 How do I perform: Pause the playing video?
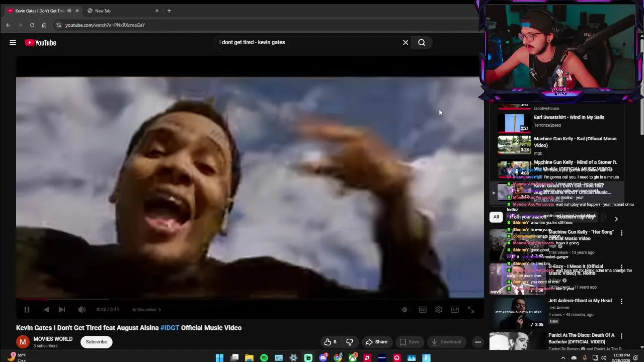pos(27,310)
